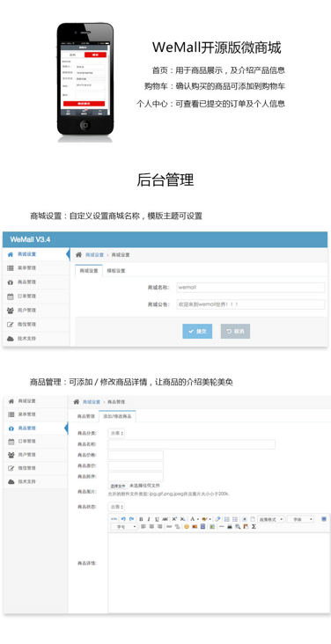Align text left in the editor
Screen dimensions: 331x644
143,526
